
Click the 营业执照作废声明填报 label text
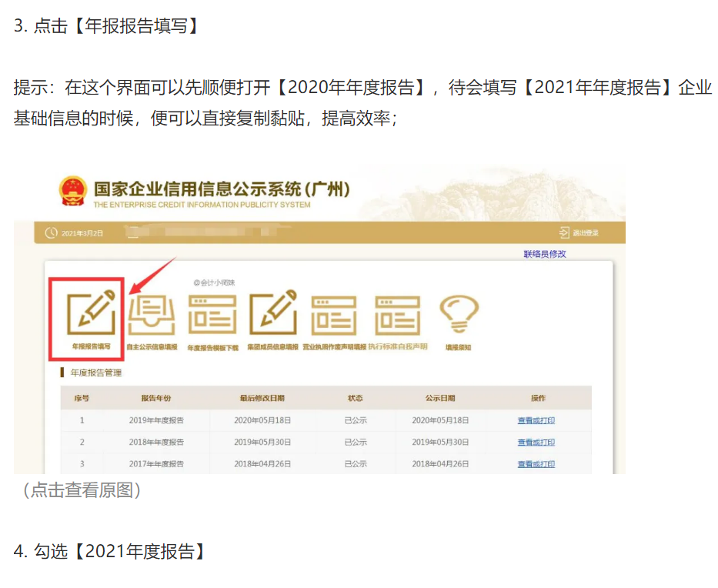(x=334, y=347)
